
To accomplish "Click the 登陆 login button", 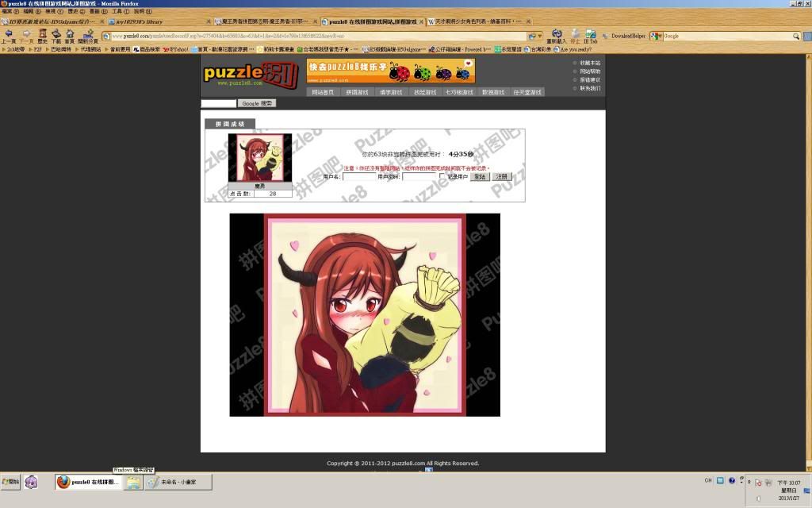I will pos(480,177).
